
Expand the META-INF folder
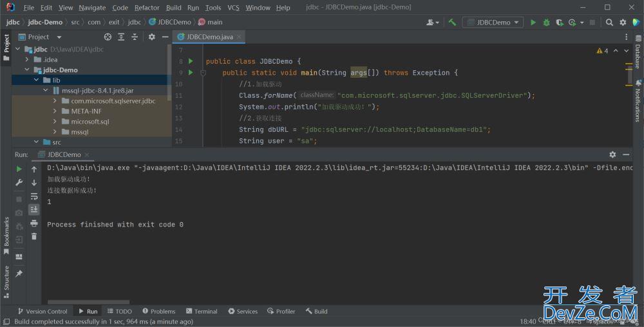pyautogui.click(x=55, y=111)
